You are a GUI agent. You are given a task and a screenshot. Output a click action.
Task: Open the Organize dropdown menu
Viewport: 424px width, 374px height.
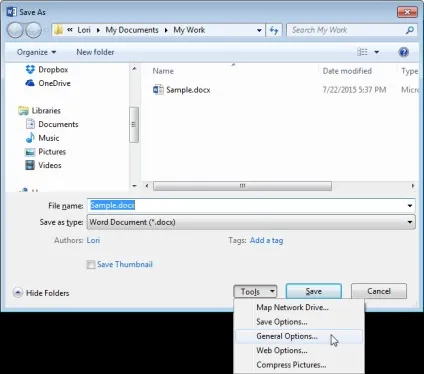pyautogui.click(x=36, y=52)
